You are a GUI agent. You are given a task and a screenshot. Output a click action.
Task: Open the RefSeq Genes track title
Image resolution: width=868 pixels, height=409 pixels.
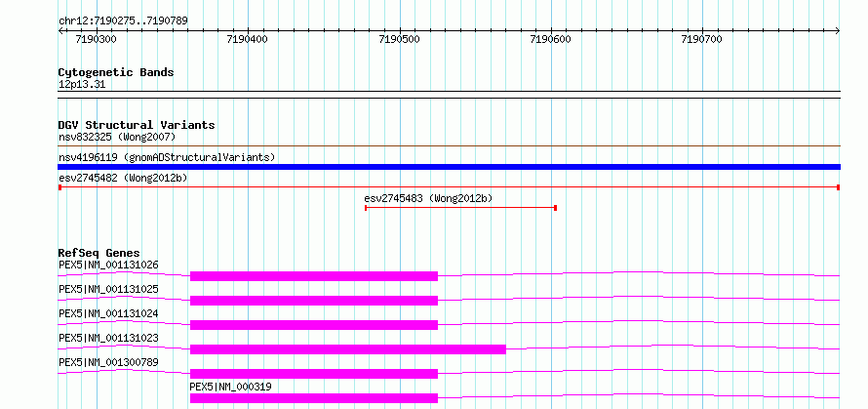click(99, 253)
